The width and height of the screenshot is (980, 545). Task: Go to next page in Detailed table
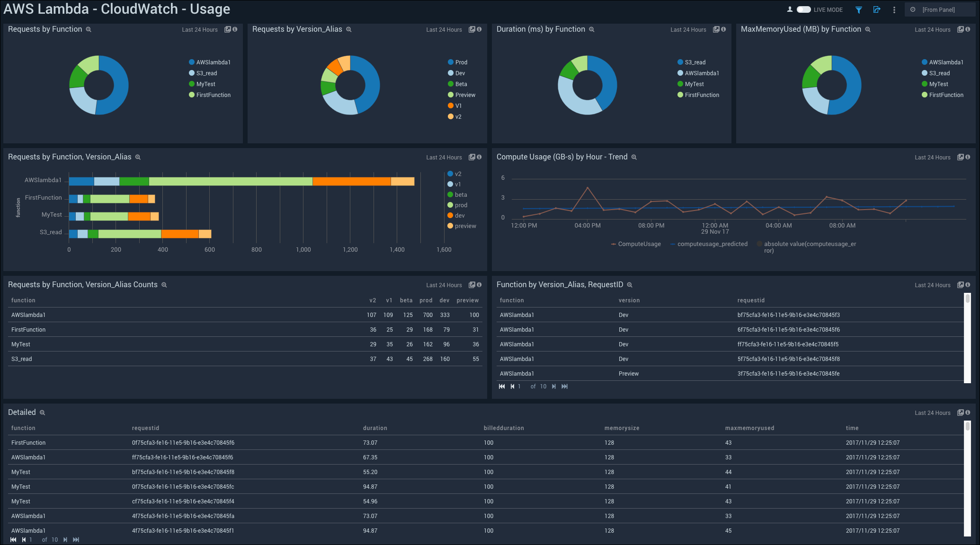[x=65, y=540]
